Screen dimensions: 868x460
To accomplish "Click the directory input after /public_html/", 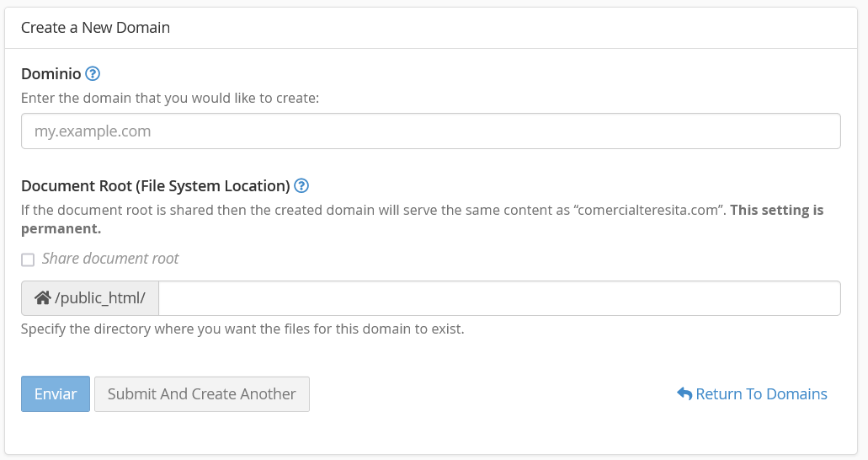I will (498, 298).
